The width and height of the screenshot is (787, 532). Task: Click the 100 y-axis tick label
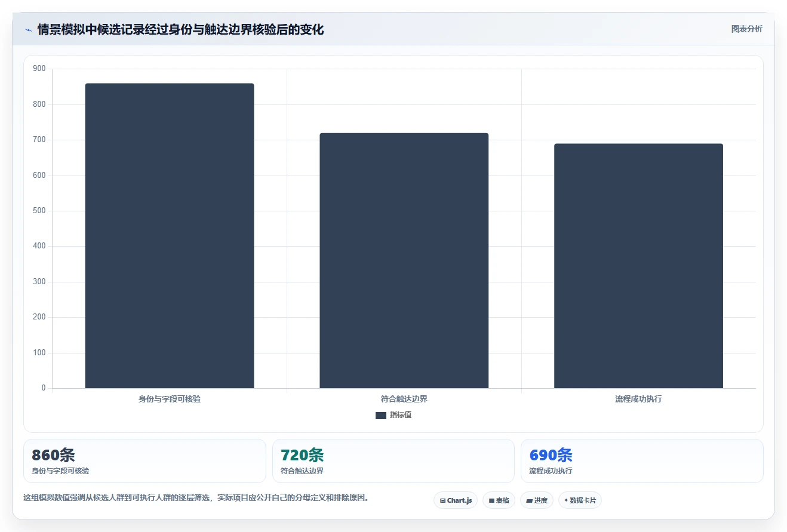[x=39, y=353]
